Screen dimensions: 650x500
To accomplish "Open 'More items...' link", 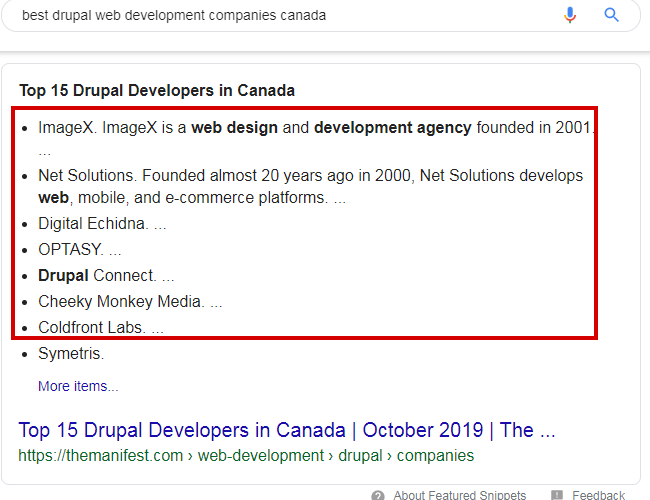I will 78,386.
